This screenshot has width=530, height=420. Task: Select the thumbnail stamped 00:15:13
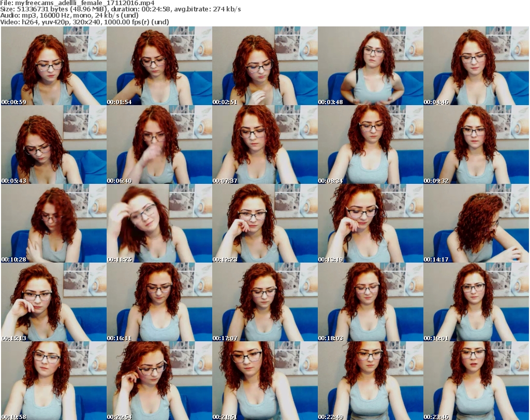54,302
